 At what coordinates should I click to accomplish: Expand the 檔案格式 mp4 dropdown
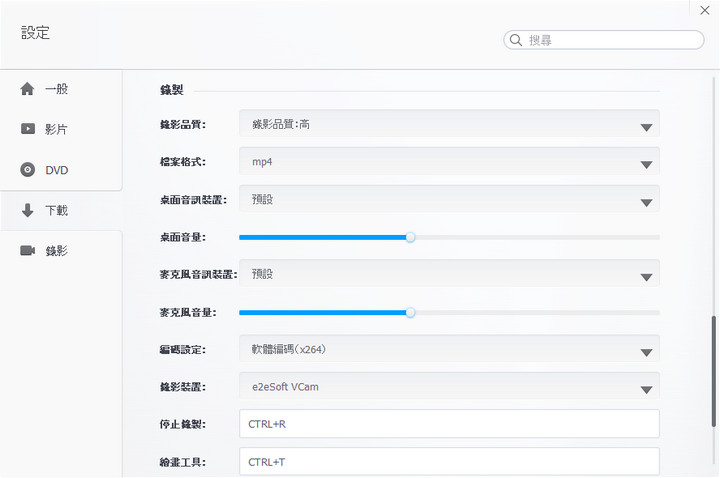[x=449, y=162]
